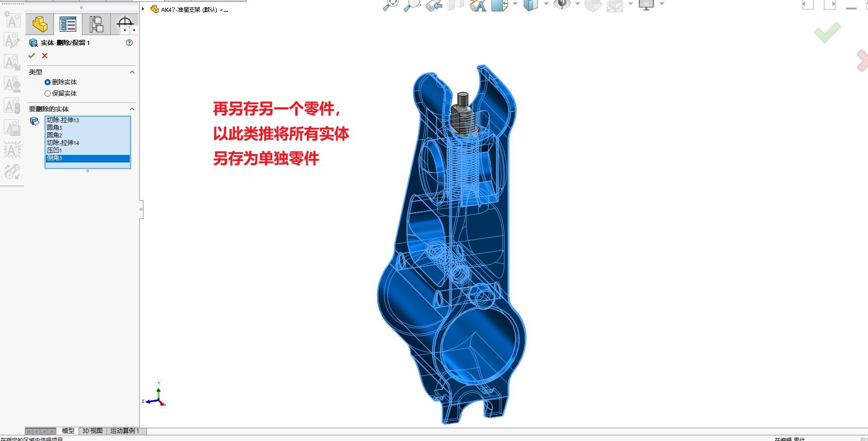Click the annotation traffic light icon
Screen dimensions: 868x441
pyautogui.click(x=12, y=106)
